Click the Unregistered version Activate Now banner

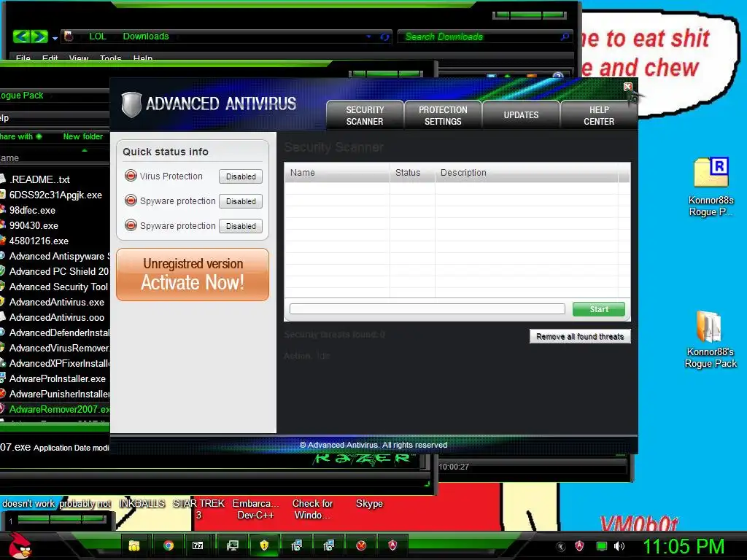pos(193,274)
